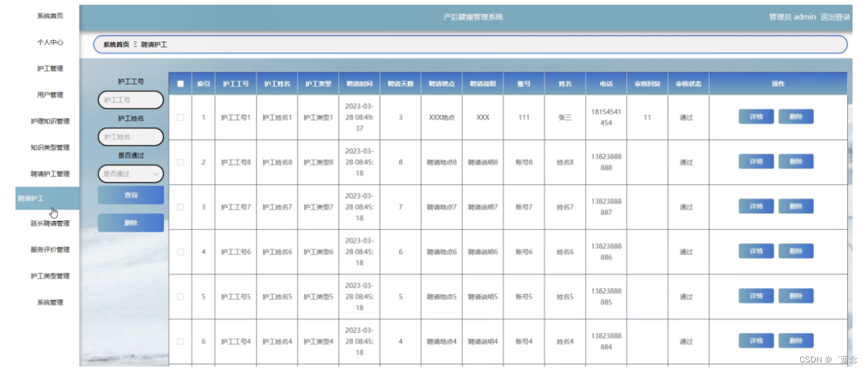Open 护工类型管理 sidebar menu
This screenshot has height=370, width=868.
pos(50,276)
